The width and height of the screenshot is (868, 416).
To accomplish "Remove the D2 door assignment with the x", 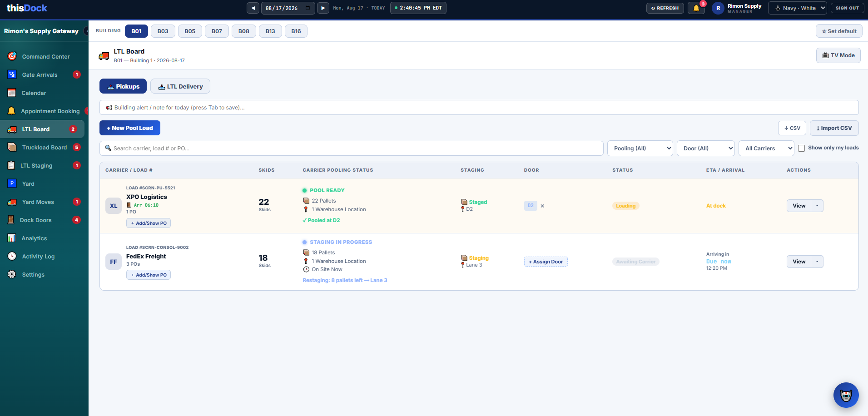I will point(542,206).
